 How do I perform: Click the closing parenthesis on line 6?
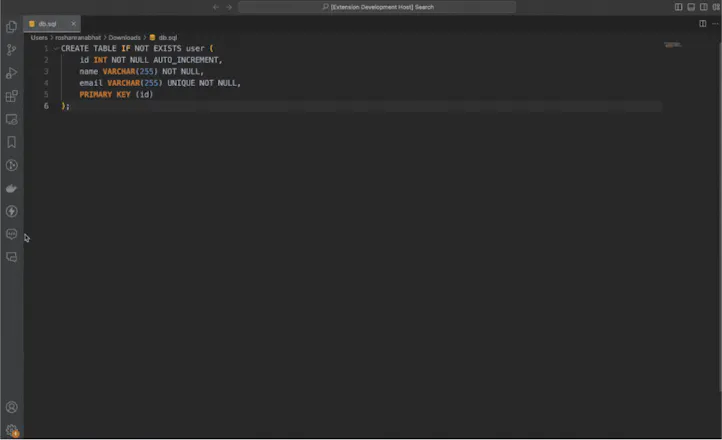tap(63, 106)
